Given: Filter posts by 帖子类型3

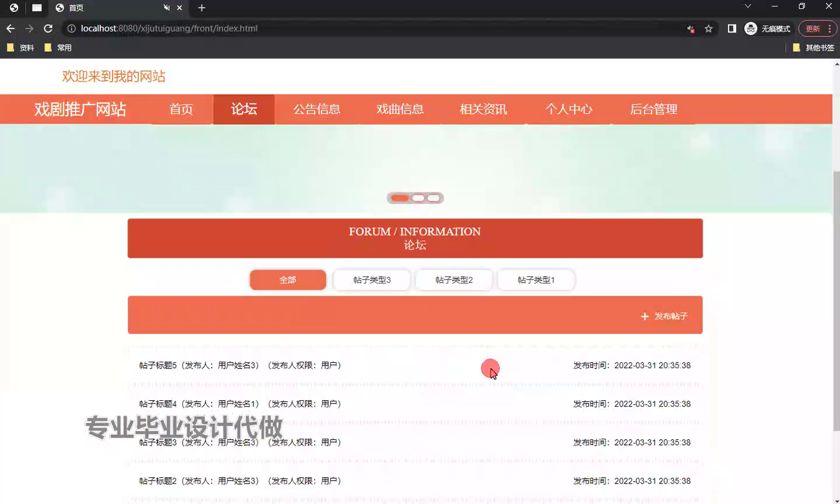Looking at the screenshot, I should pos(372,280).
